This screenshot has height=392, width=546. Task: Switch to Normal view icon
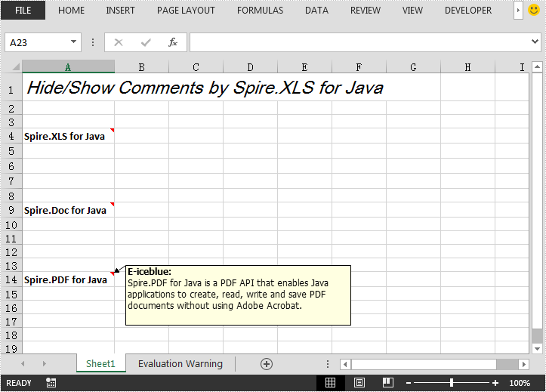click(330, 383)
